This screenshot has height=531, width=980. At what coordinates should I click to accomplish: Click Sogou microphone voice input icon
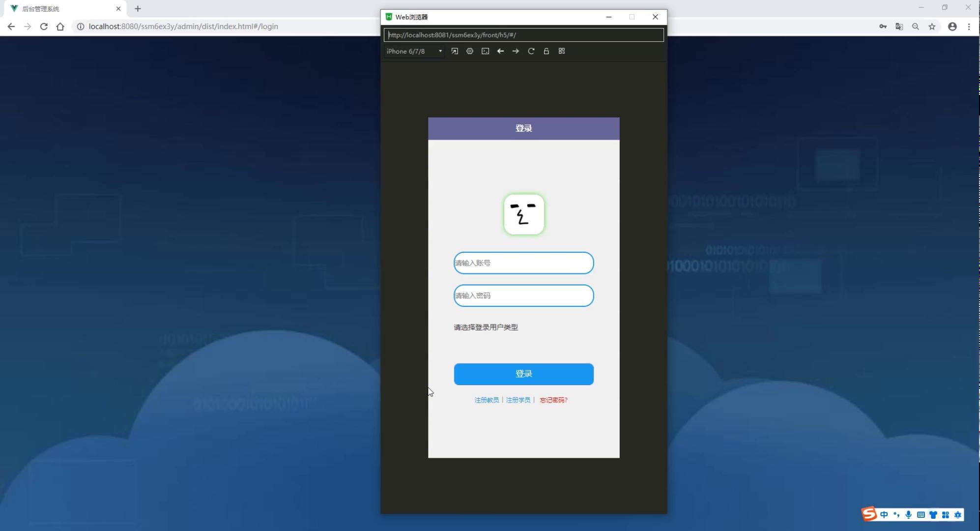[908, 515]
